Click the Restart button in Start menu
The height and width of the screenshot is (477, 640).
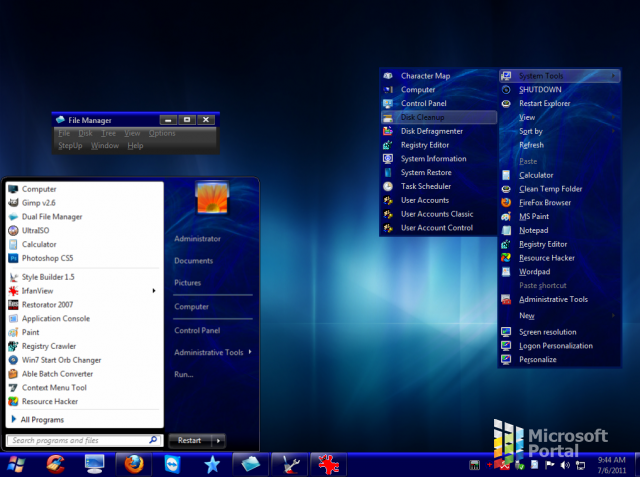tap(190, 441)
